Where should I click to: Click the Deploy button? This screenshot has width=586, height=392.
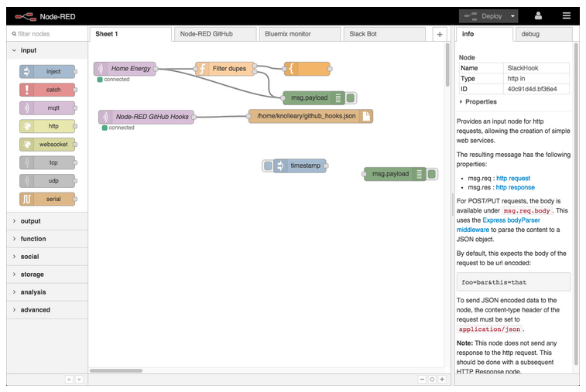tap(484, 16)
